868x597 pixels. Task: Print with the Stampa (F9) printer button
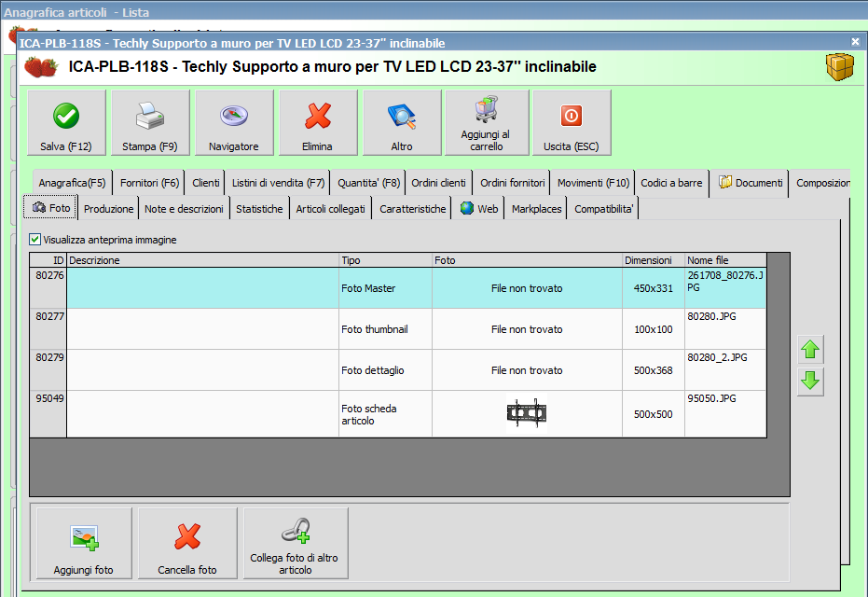point(150,122)
